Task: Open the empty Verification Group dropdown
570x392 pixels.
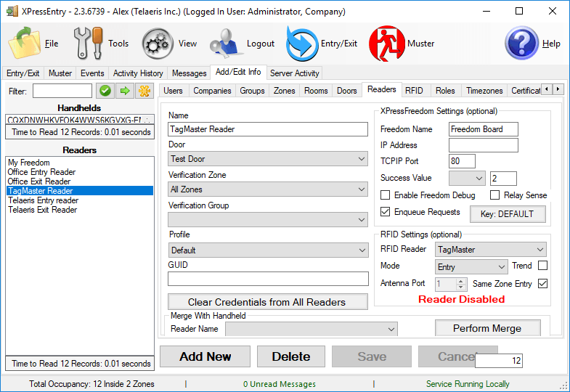Action: tap(268, 219)
